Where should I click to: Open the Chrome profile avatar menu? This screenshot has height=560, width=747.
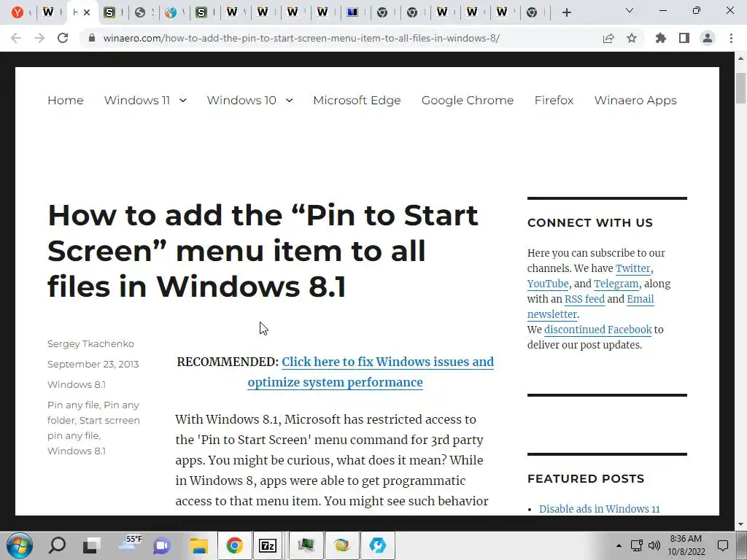click(708, 38)
